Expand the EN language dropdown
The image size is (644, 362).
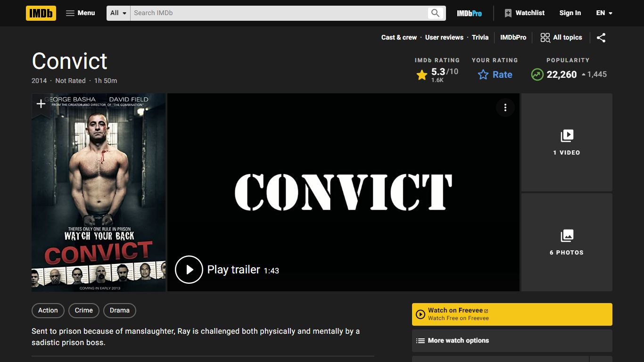[604, 13]
